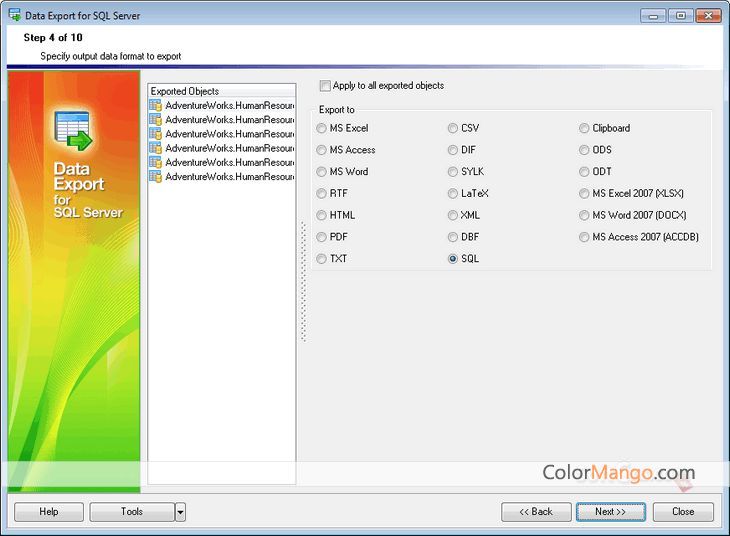Select MS Word as output format
This screenshot has width=730, height=536.
click(321, 172)
